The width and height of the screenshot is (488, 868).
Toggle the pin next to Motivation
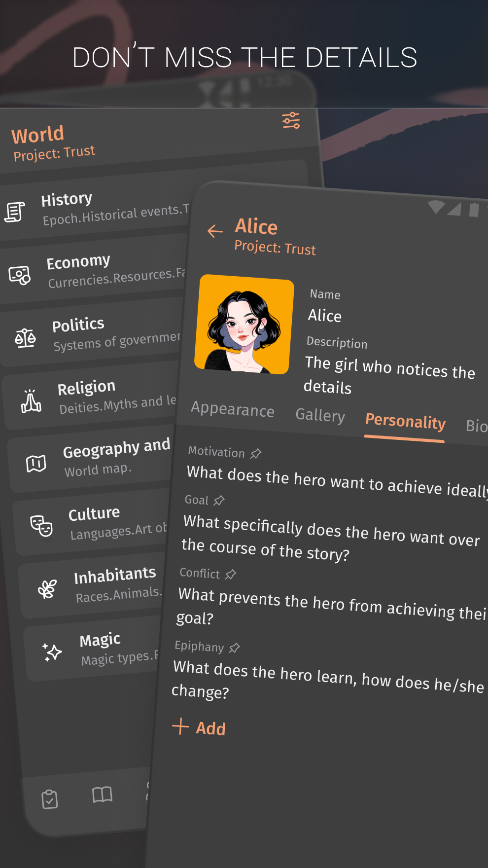click(256, 454)
